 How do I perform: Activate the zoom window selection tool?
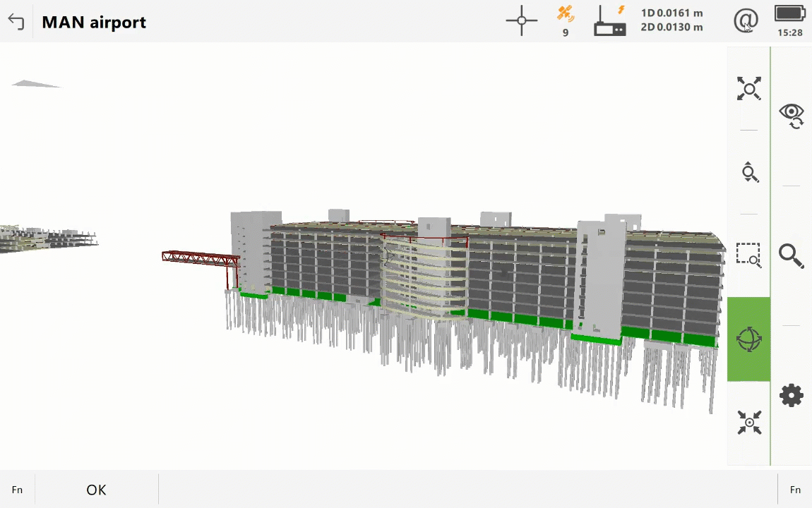pyautogui.click(x=748, y=255)
